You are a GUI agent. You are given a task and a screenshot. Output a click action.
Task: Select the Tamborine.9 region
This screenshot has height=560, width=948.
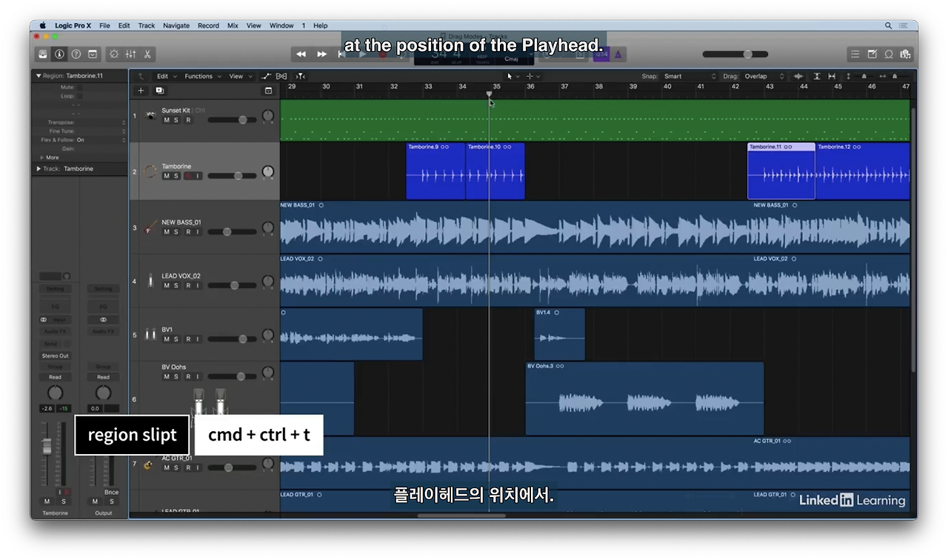[x=435, y=171]
